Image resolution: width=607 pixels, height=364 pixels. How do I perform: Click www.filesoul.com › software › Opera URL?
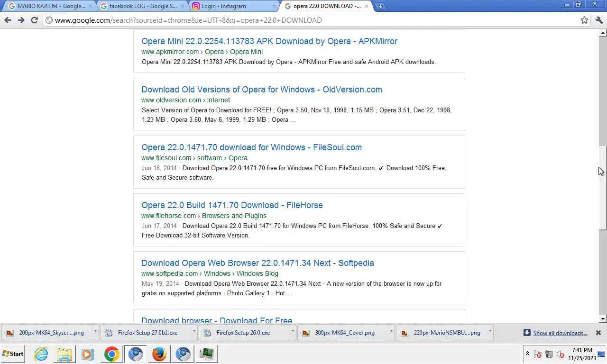[194, 158]
